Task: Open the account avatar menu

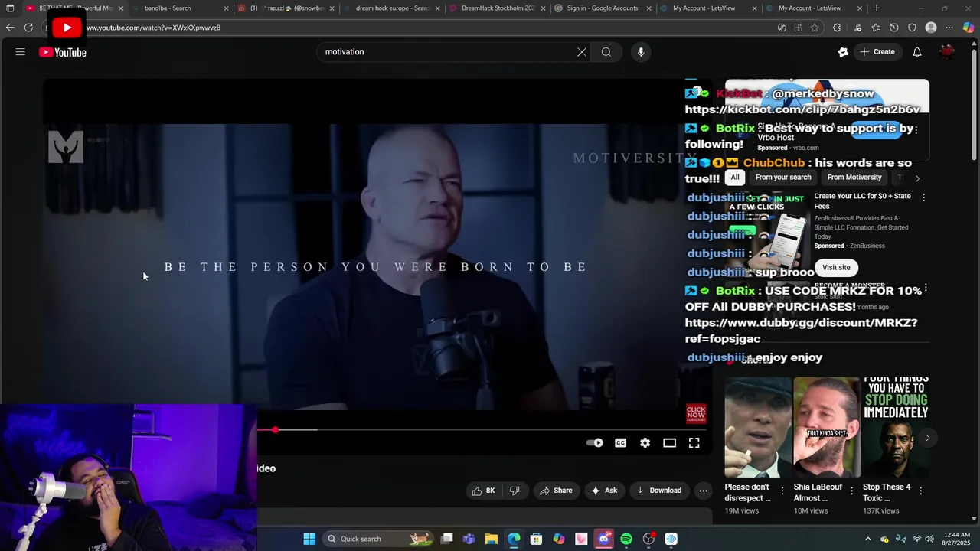Action: (948, 52)
